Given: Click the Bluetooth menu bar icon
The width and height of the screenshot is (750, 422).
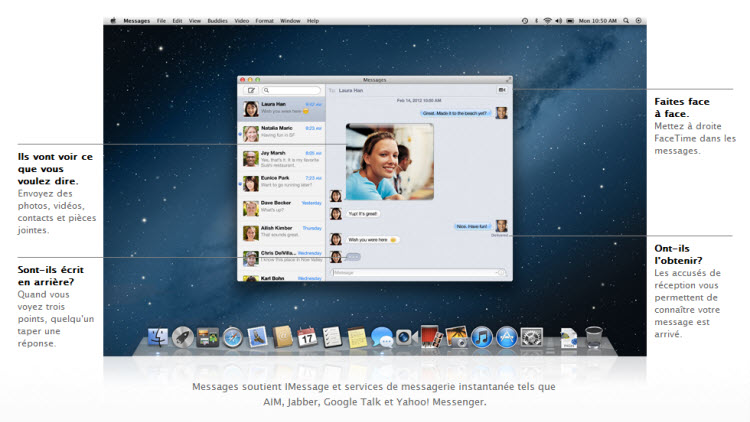Looking at the screenshot, I should click(536, 21).
